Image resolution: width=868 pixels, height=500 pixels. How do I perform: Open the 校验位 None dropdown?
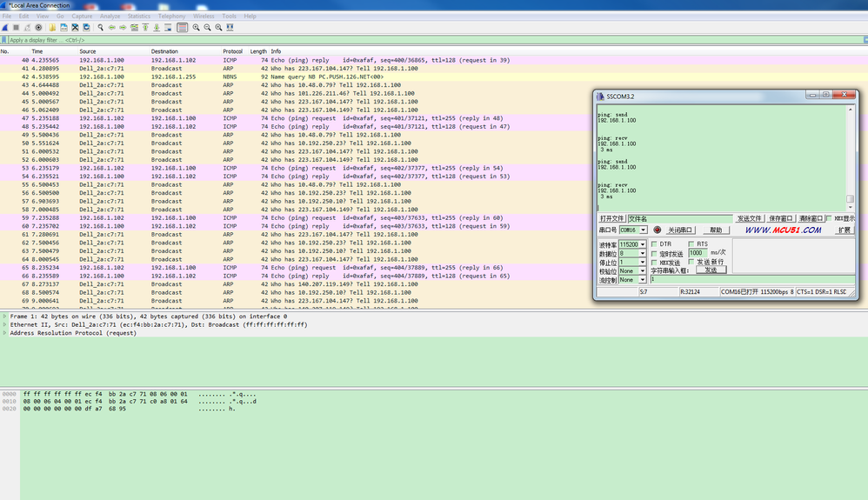click(x=643, y=271)
